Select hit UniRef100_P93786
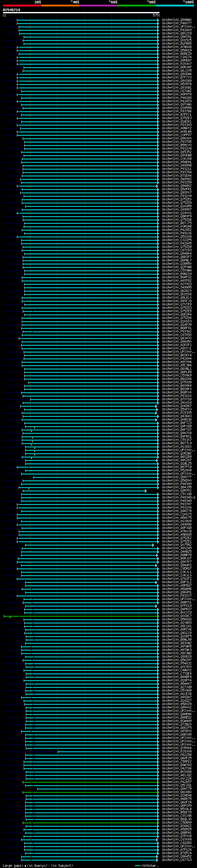This screenshot has width=197, height=868. coord(176,111)
